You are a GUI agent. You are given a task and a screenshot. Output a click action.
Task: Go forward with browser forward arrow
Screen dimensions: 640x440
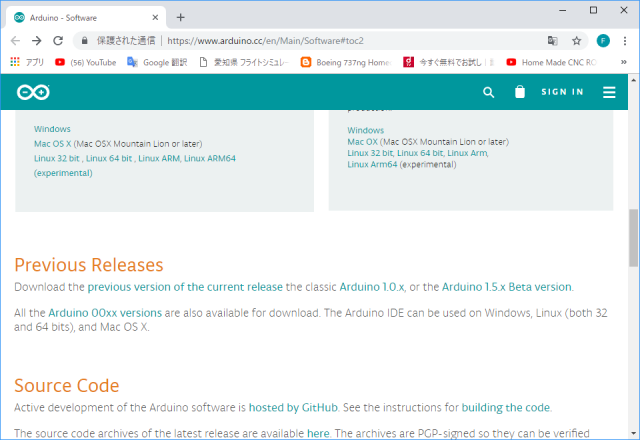pos(37,41)
